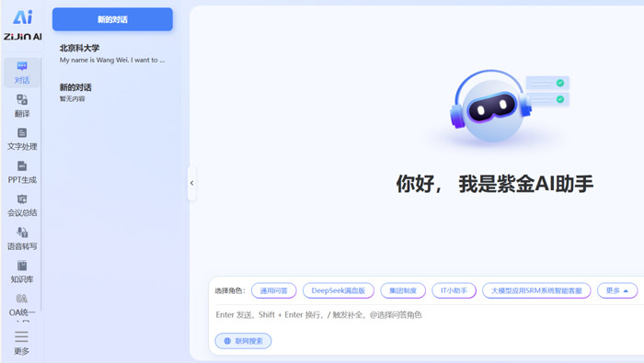The width and height of the screenshot is (644, 363).
Task: Select the 大模型应用SRM系统智能客服 role
Action: pos(536,290)
